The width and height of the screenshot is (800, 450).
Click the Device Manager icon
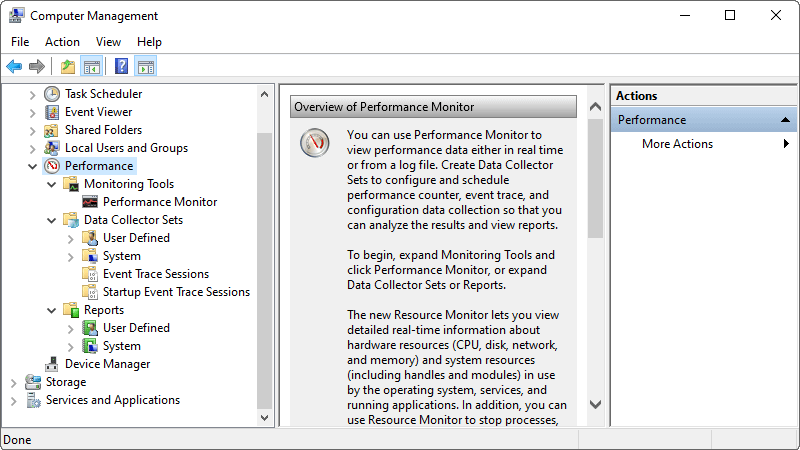pyautogui.click(x=52, y=364)
